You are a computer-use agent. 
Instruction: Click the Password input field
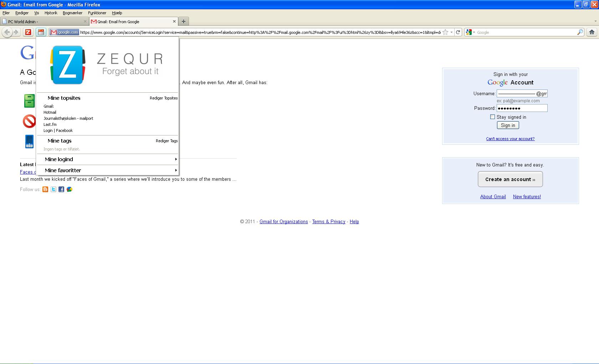coord(522,108)
